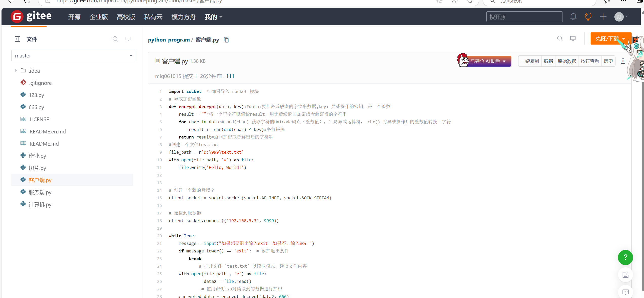Expand the 马建仓 AI 助手 menu
This screenshot has height=298, width=644.
click(488, 61)
